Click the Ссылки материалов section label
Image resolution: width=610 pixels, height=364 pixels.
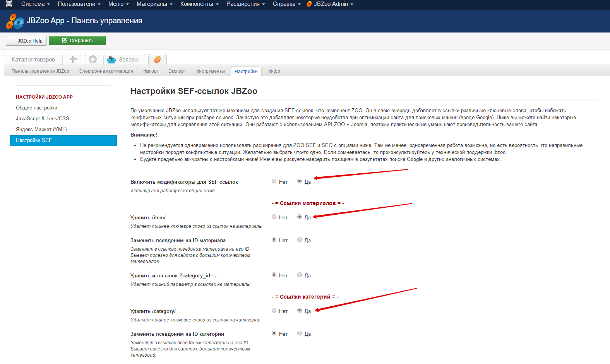coord(308,203)
